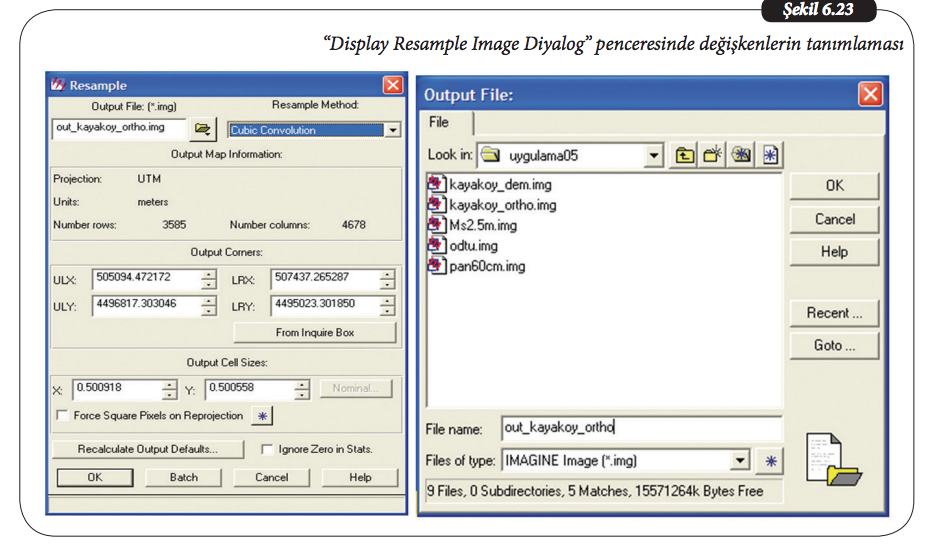Viewport: 928px width, 550px height.
Task: Go up one folder level icon
Action: point(685,155)
